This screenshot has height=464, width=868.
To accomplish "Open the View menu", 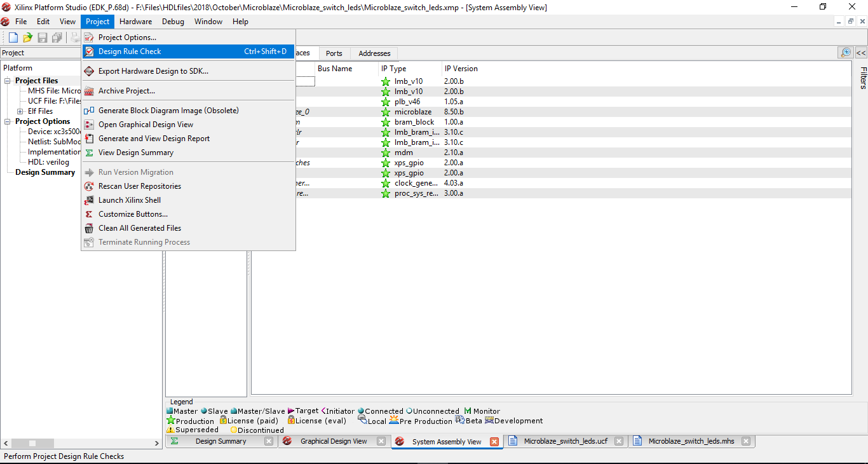I will [67, 22].
